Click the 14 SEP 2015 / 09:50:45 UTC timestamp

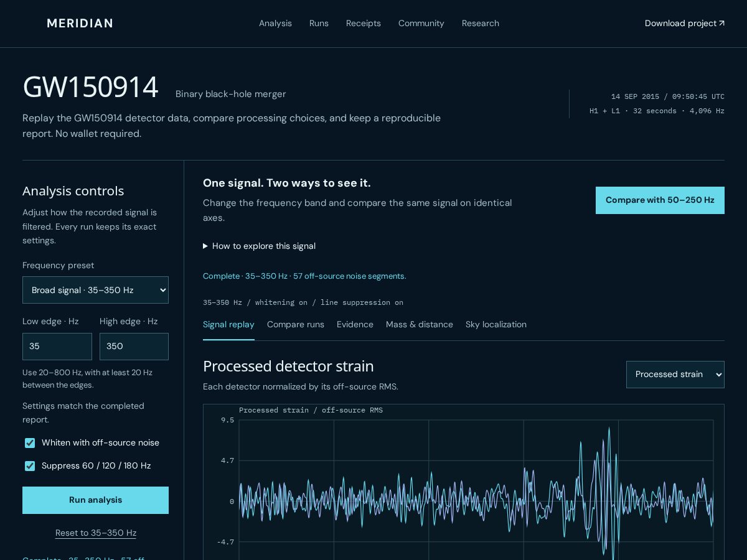tap(667, 96)
